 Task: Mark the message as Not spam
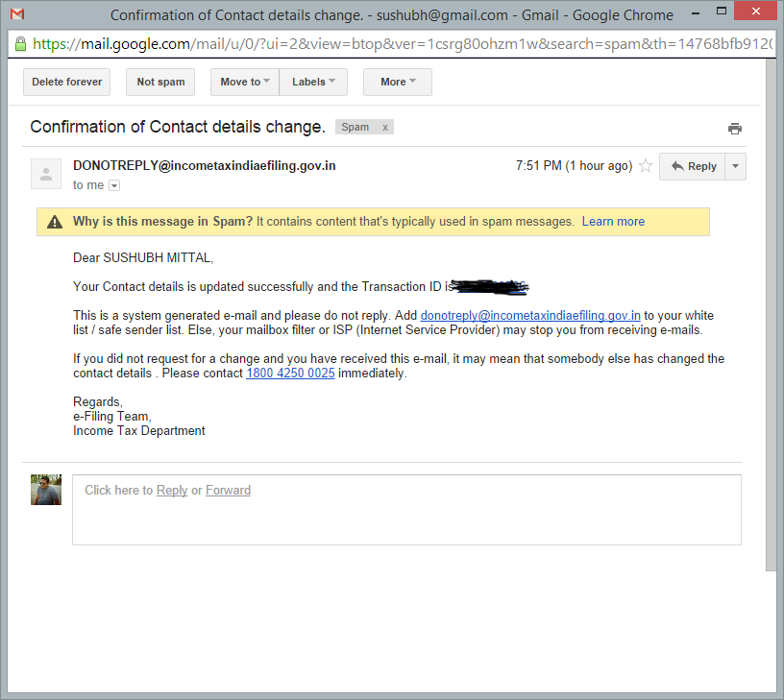pyautogui.click(x=160, y=83)
